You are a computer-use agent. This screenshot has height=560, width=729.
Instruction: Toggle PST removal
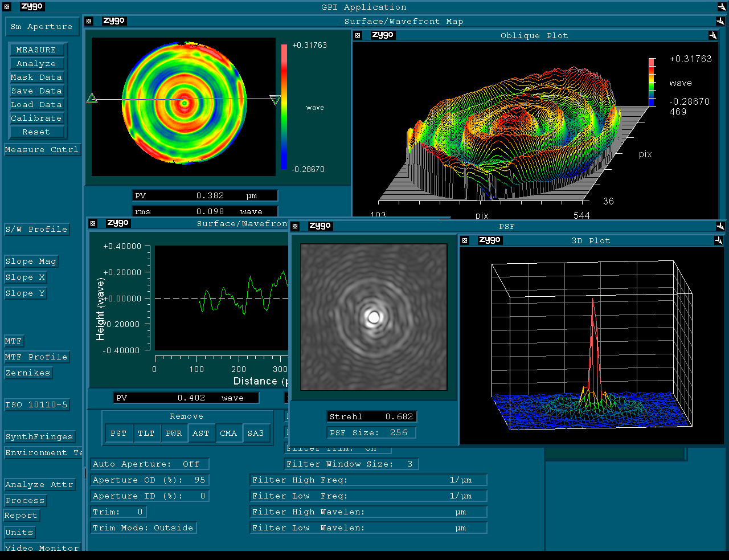click(x=118, y=434)
